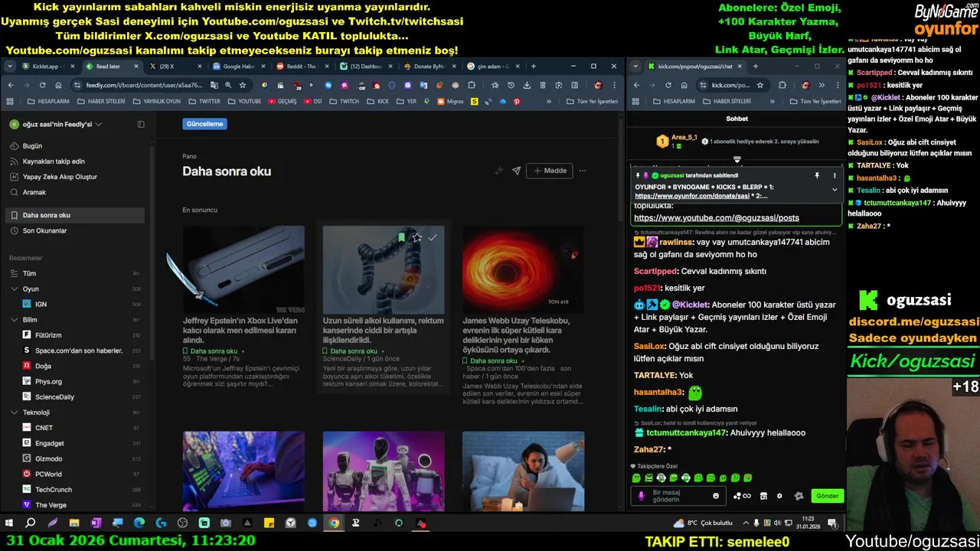Open Bugün in Feedly sidebar
980x551 pixels.
[32, 145]
